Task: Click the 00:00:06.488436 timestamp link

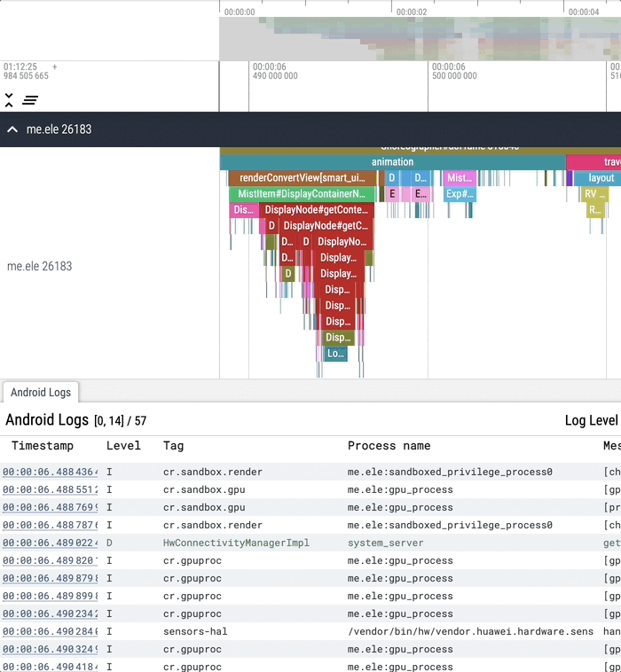Action: pos(50,472)
